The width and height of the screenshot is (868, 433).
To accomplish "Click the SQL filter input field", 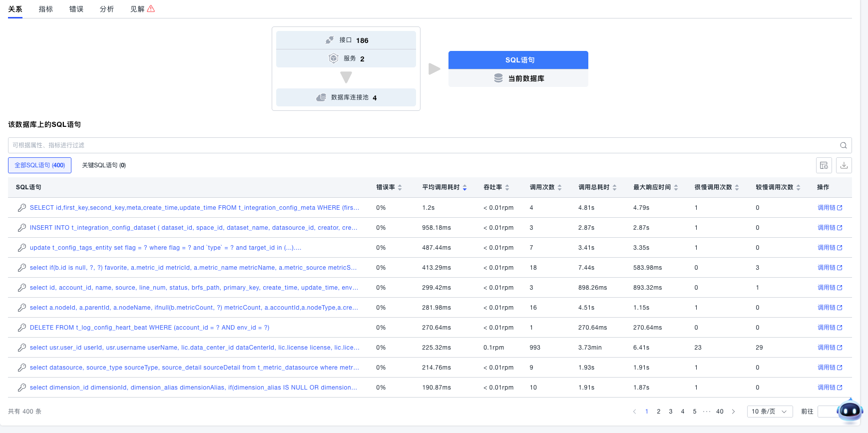I will click(420, 145).
